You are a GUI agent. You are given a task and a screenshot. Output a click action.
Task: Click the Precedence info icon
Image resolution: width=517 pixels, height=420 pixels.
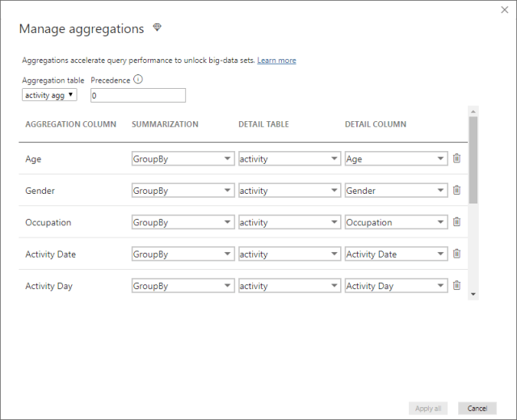138,80
